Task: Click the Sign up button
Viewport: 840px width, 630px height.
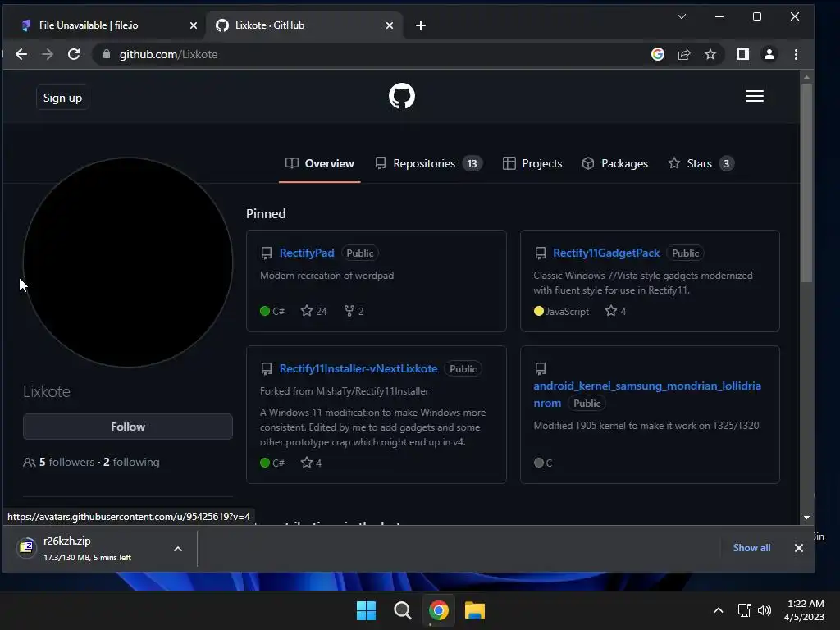Action: (x=62, y=98)
